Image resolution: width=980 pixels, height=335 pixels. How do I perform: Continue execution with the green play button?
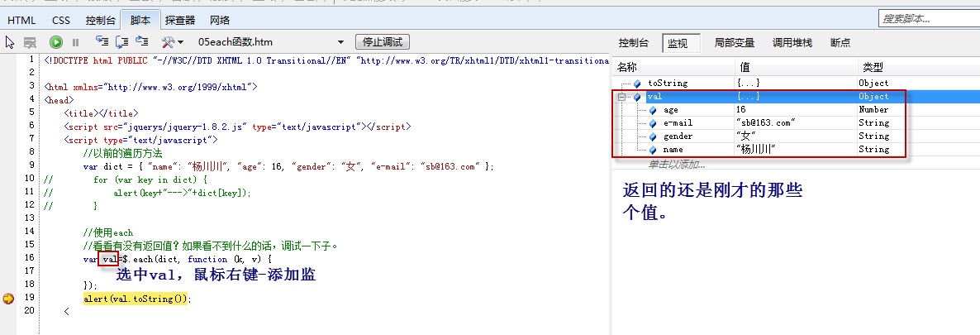[x=56, y=42]
